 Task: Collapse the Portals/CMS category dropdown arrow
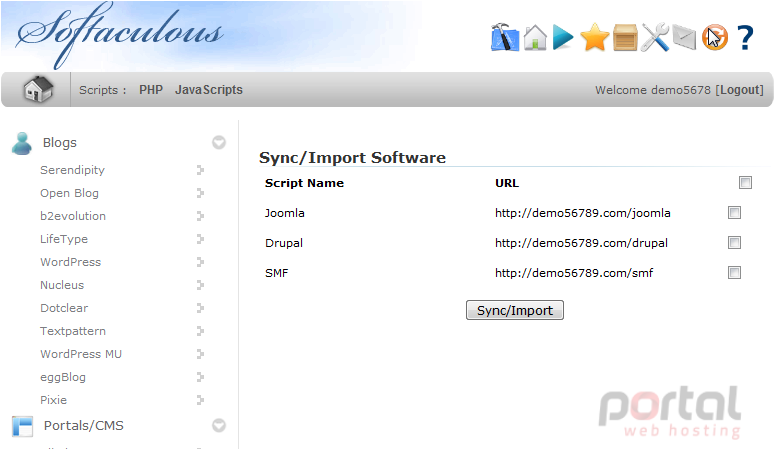coord(219,426)
